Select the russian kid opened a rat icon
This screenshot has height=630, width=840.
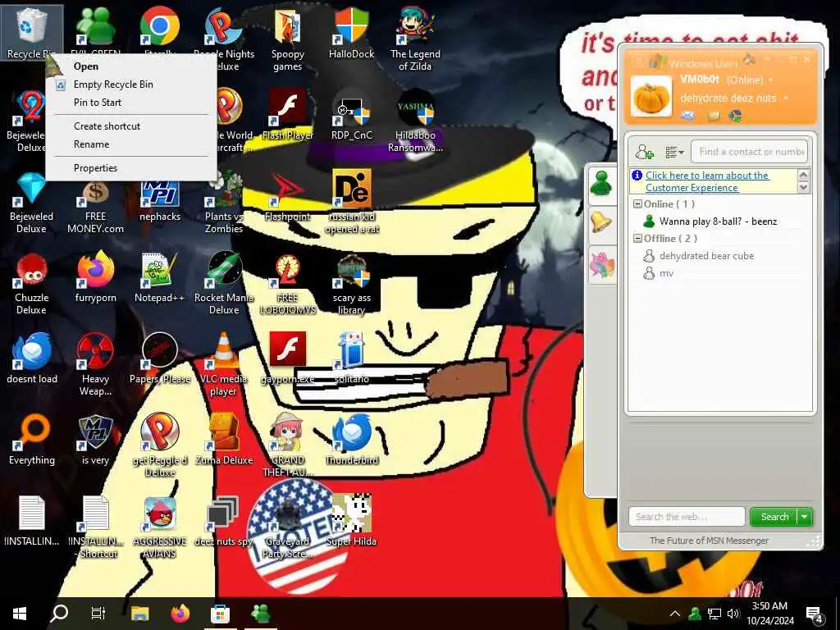click(x=351, y=203)
